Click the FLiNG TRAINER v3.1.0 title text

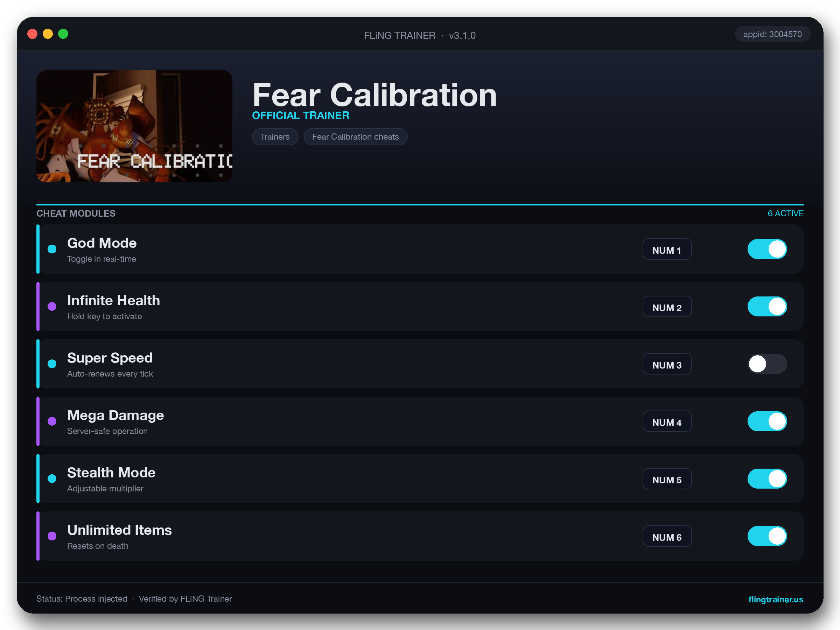pyautogui.click(x=420, y=35)
